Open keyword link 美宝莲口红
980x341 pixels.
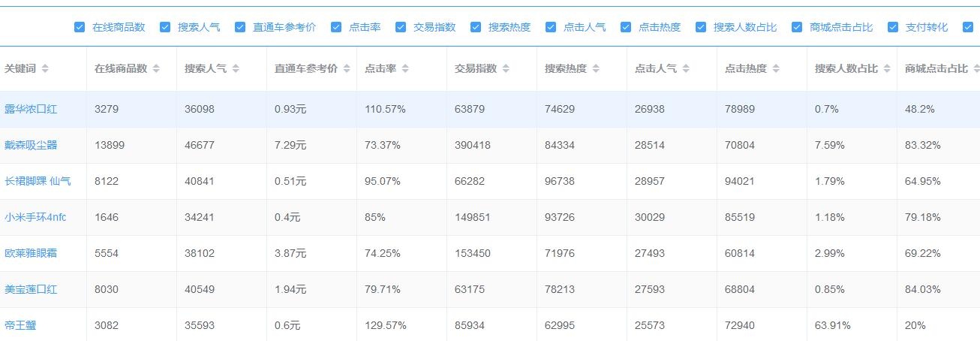(31, 289)
